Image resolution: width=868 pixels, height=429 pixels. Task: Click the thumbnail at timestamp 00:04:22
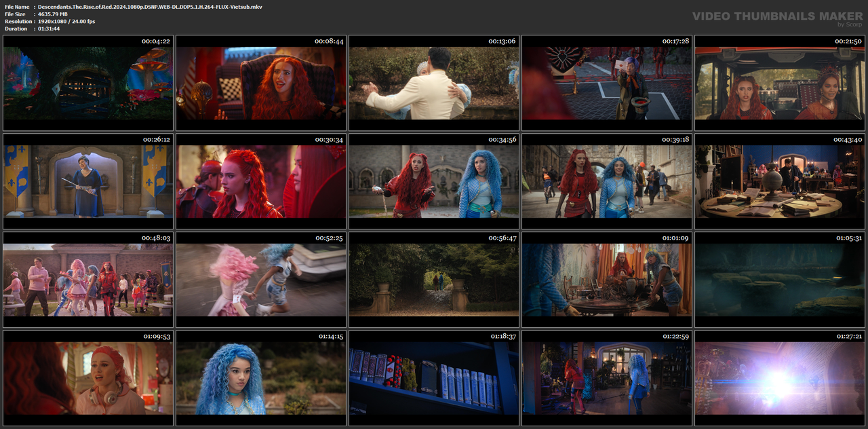tap(88, 83)
